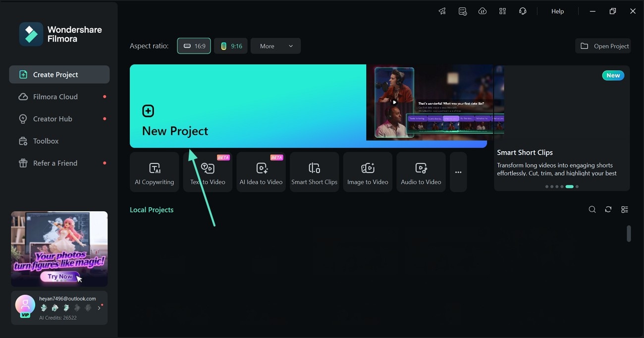644x338 pixels.
Task: Click the local projects vertical scrollbar
Action: 629,233
